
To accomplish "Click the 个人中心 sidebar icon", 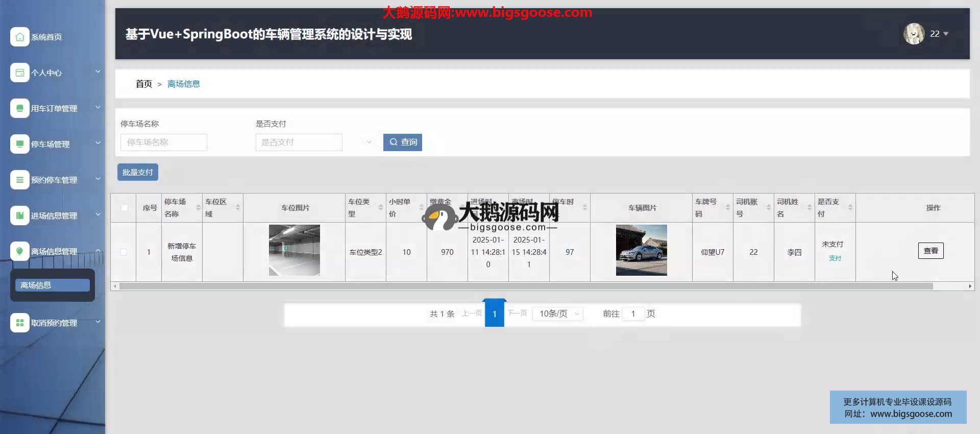I will pyautogui.click(x=19, y=73).
